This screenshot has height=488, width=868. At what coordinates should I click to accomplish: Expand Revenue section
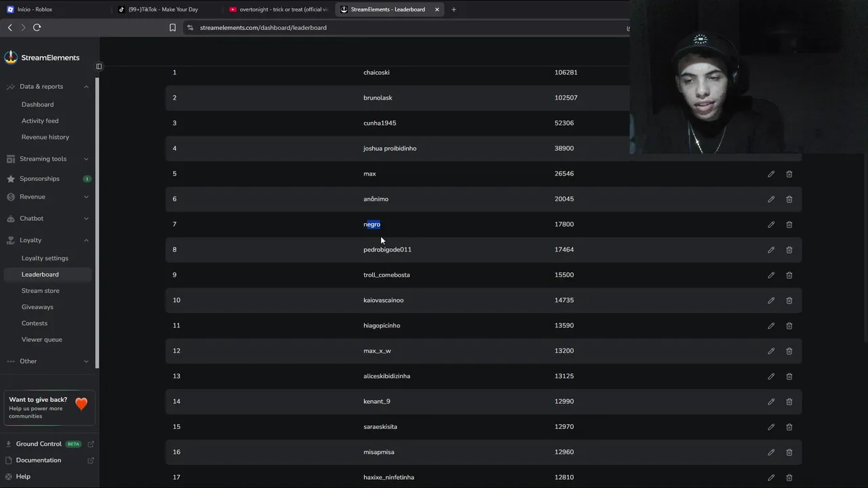pyautogui.click(x=86, y=197)
